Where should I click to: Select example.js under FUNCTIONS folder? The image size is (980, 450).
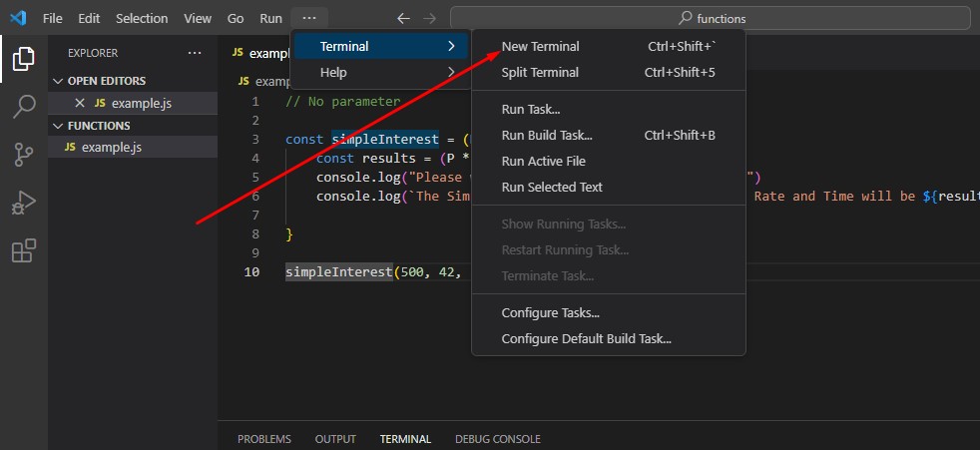[133, 147]
